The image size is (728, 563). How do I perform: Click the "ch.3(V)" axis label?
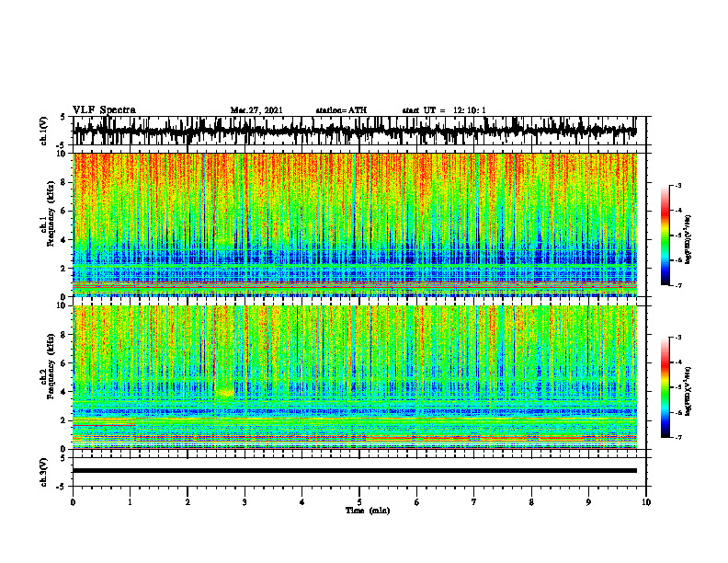point(44,472)
